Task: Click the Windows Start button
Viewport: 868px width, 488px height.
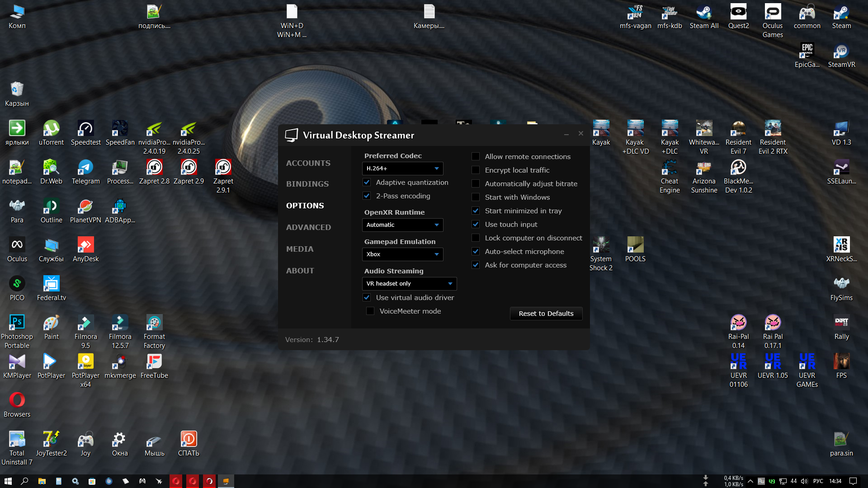Action: [x=8, y=481]
